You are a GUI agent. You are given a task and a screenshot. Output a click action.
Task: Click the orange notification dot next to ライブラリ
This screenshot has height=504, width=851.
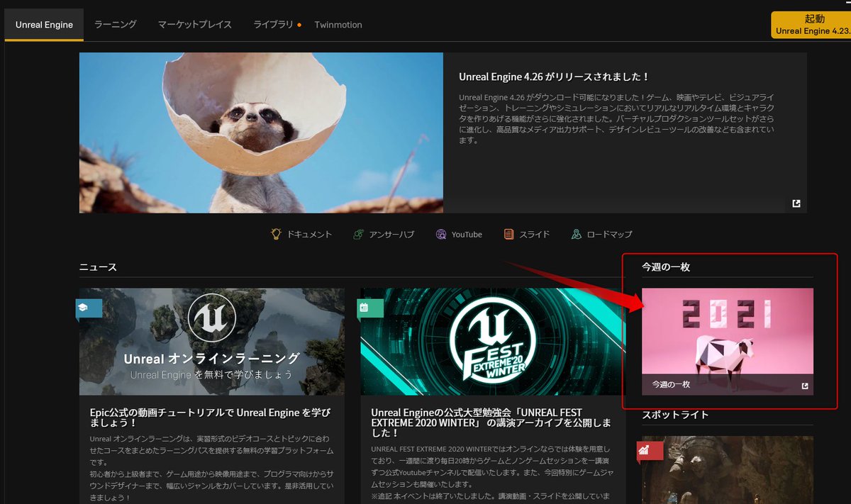(x=299, y=26)
